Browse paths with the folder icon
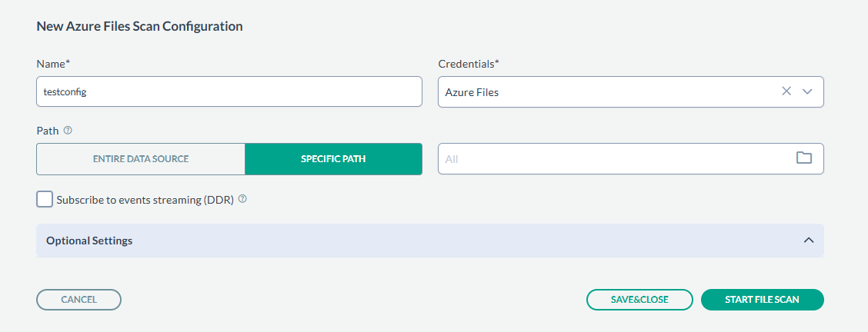868x332 pixels. point(804,158)
